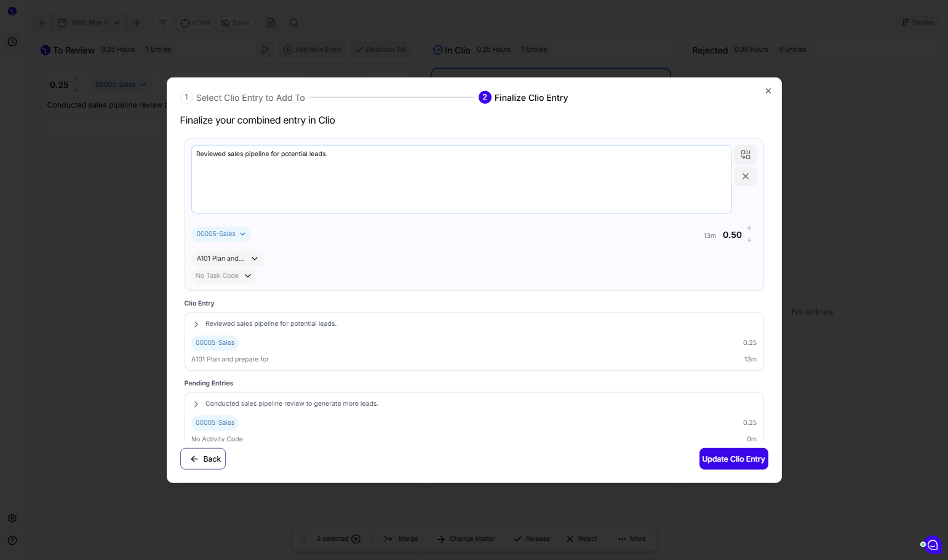Click Update Clio Entry
The height and width of the screenshot is (560, 948).
[x=733, y=459]
